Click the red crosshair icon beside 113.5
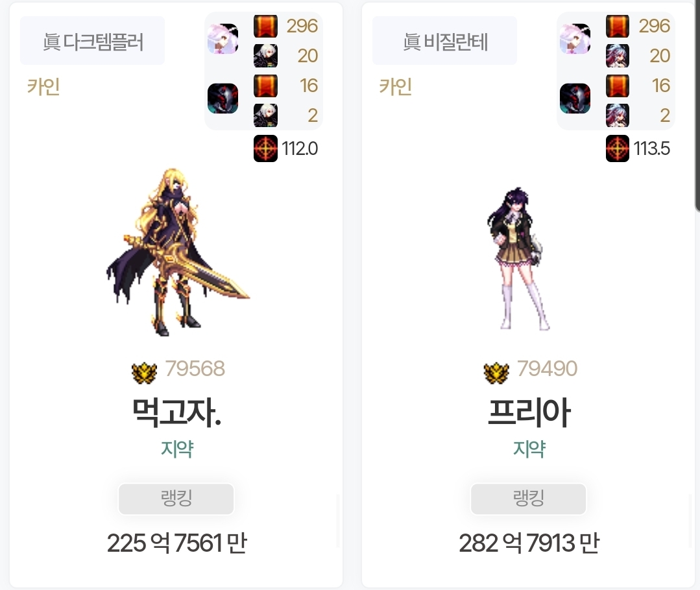700x590 pixels. click(x=618, y=148)
